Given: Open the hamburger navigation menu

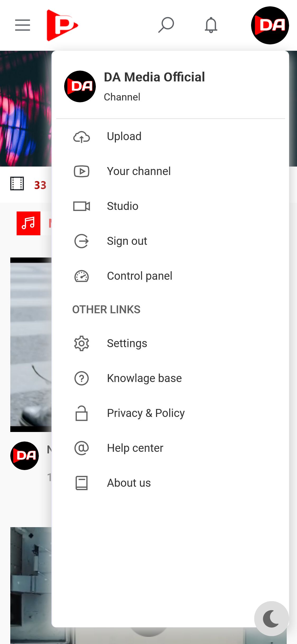Looking at the screenshot, I should pyautogui.click(x=22, y=25).
